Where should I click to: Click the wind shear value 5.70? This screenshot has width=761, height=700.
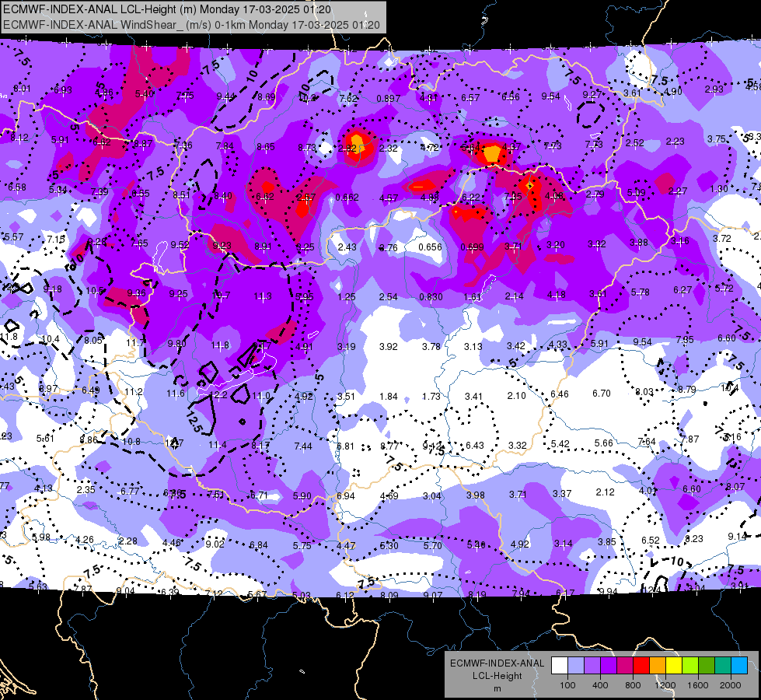point(432,546)
